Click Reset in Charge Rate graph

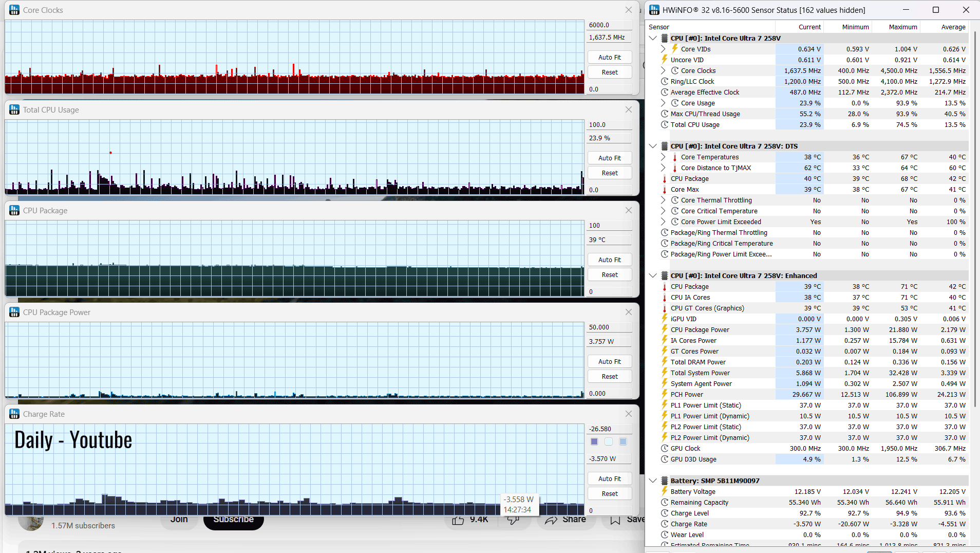[x=610, y=493]
